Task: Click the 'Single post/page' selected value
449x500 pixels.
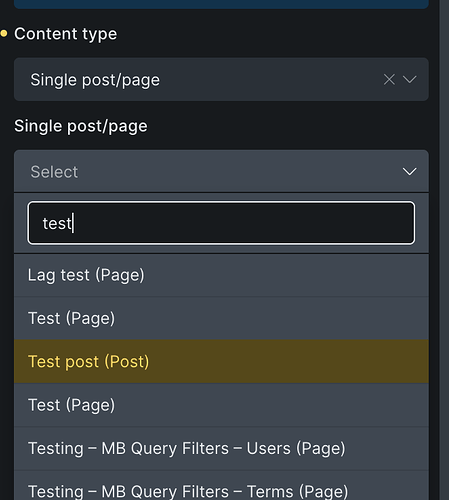Action: 95,80
